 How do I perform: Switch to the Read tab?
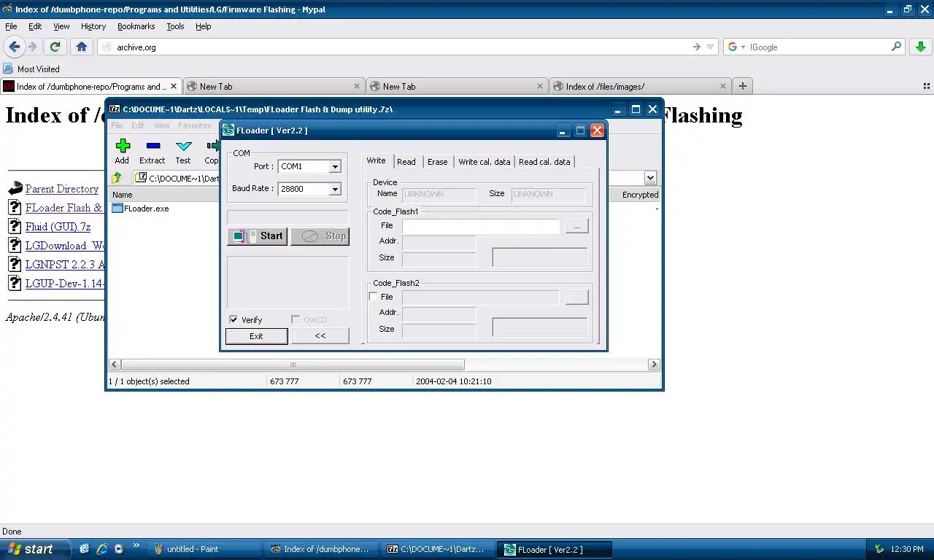[x=406, y=162]
